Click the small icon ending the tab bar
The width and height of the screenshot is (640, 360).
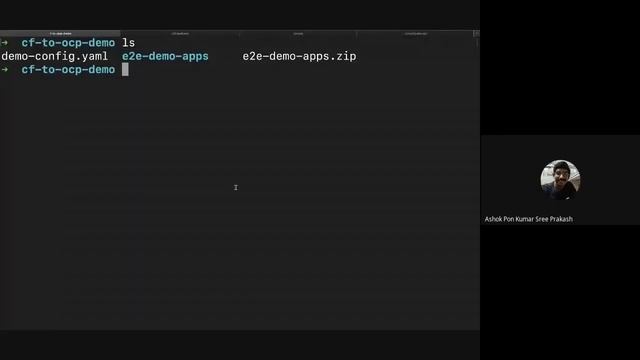[x=476, y=33]
